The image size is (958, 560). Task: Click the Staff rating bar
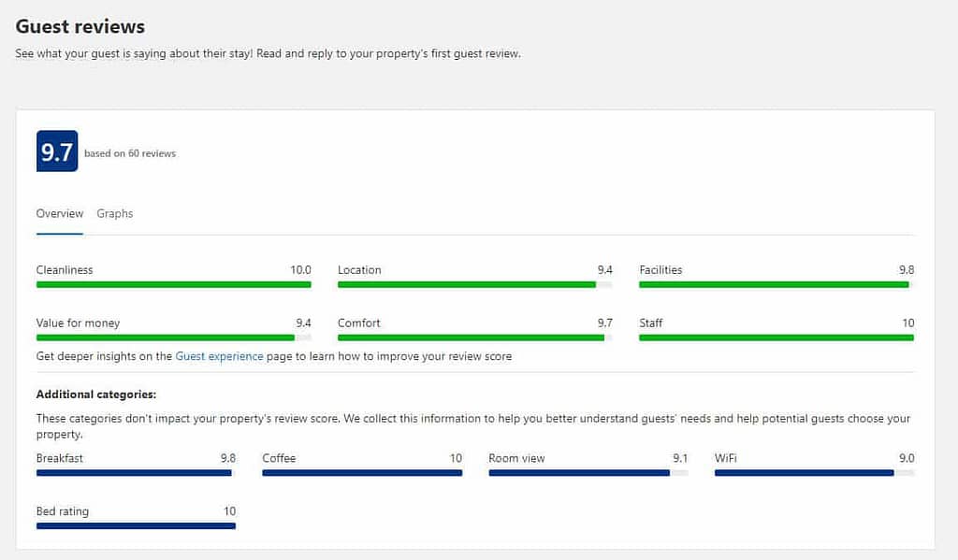point(777,337)
